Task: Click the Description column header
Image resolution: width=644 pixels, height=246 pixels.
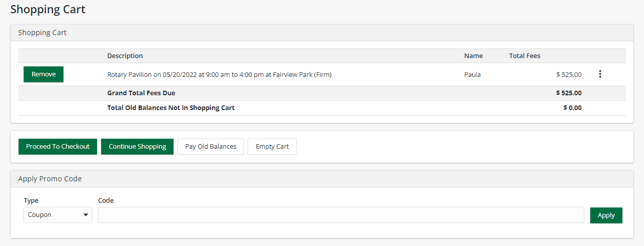Action: (125, 56)
